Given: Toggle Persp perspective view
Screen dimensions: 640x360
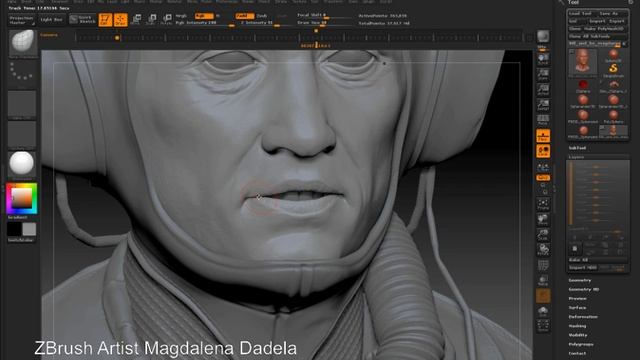Looking at the screenshot, I should click(x=543, y=120).
